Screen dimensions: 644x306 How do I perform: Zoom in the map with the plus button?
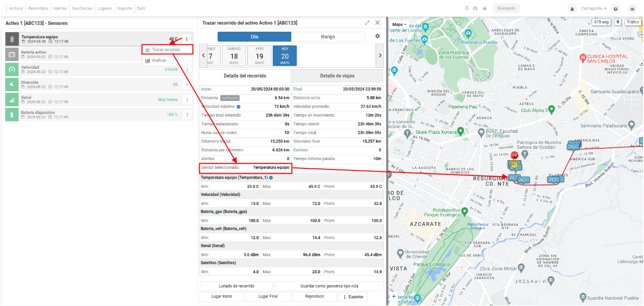click(x=394, y=296)
